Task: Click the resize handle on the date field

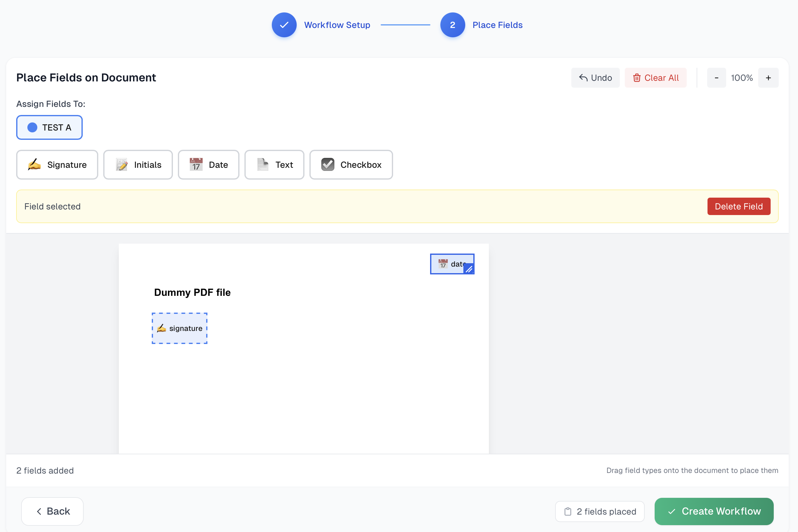Action: [x=469, y=269]
